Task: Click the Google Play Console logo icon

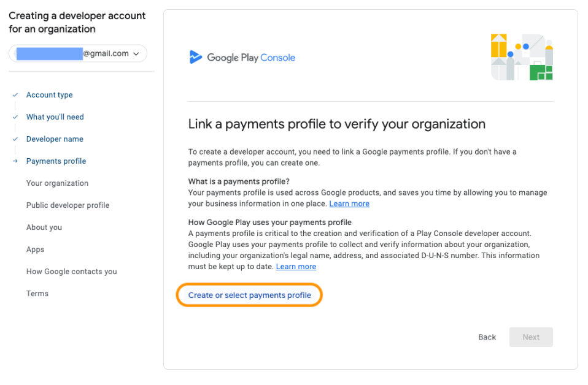Action: click(x=195, y=57)
